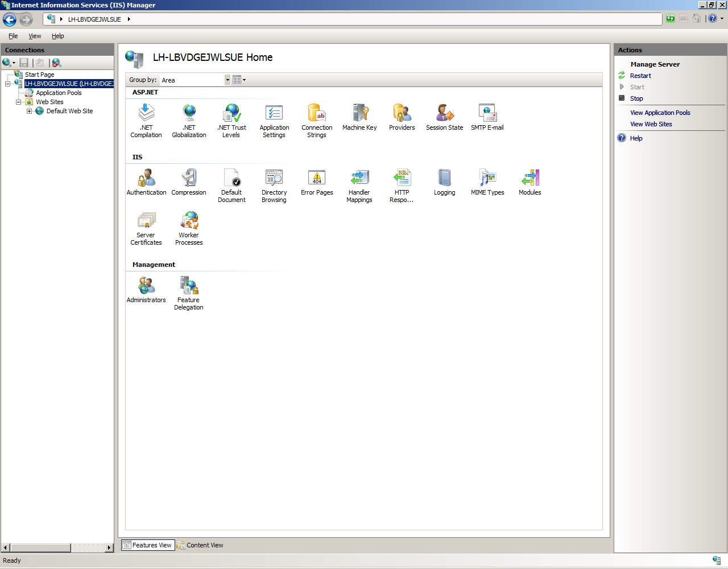Switch to Features View tab
This screenshot has width=728, height=569.
pos(147,545)
